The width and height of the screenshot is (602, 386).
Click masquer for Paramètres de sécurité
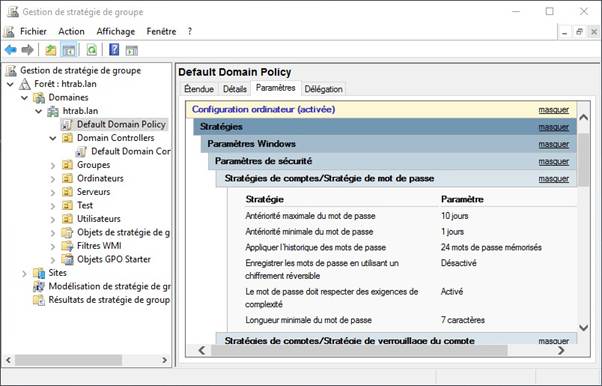pos(554,162)
